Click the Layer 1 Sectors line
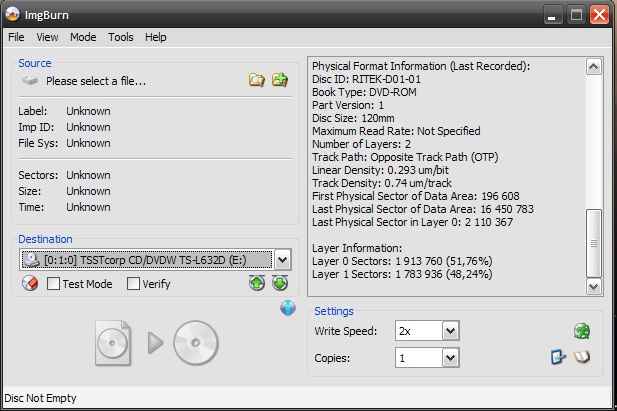 [402, 274]
